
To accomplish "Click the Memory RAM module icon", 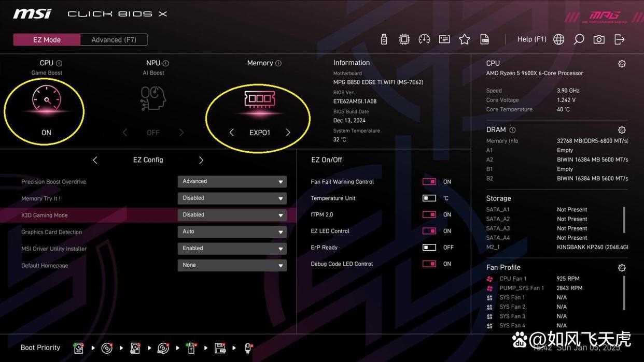I will pyautogui.click(x=260, y=98).
